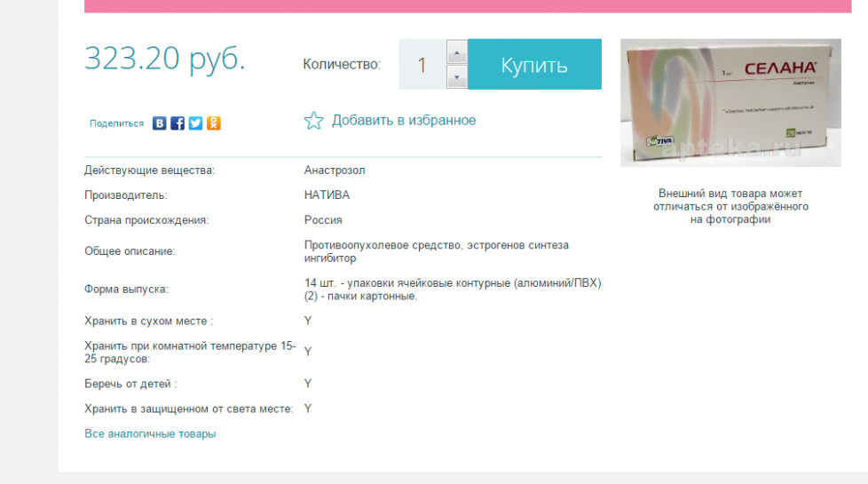Focus the quantity input field
This screenshot has width=868, height=484.
(422, 65)
